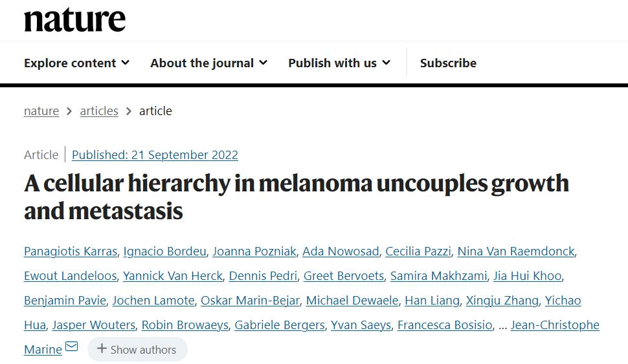
Task: Open the Published: 21 September 2022 link
Action: click(155, 155)
